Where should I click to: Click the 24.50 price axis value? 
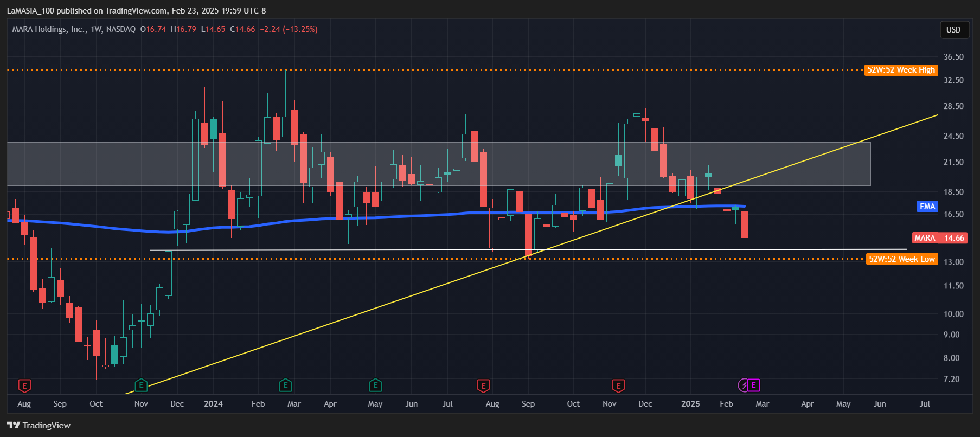click(x=953, y=136)
